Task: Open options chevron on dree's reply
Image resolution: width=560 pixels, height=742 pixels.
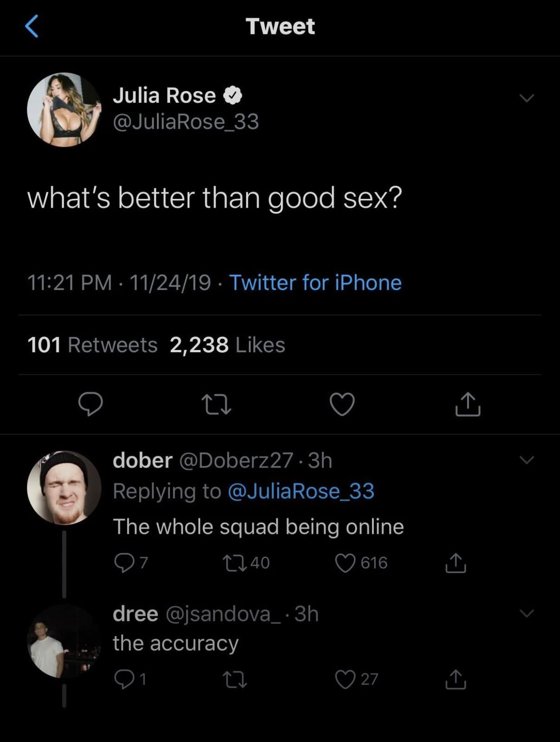Action: pos(527,613)
